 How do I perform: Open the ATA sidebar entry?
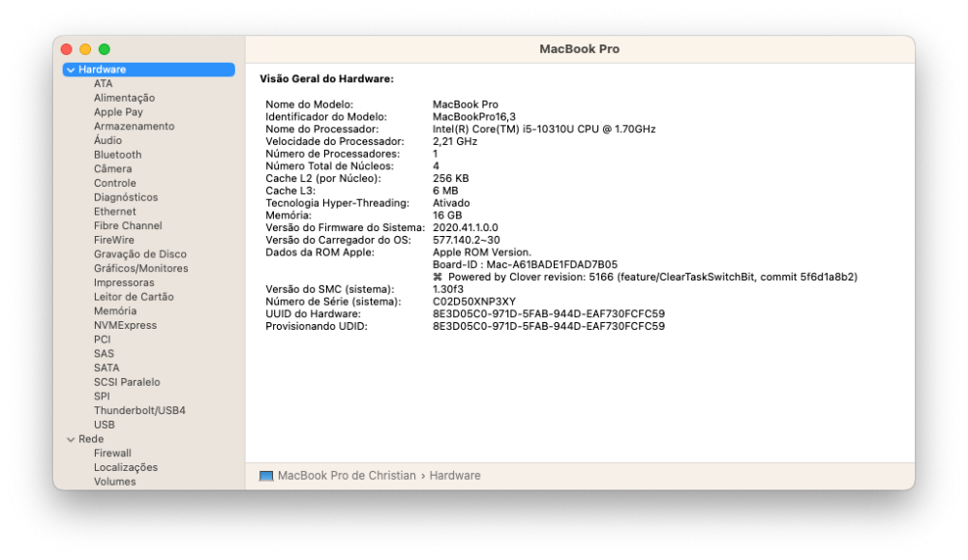104,84
